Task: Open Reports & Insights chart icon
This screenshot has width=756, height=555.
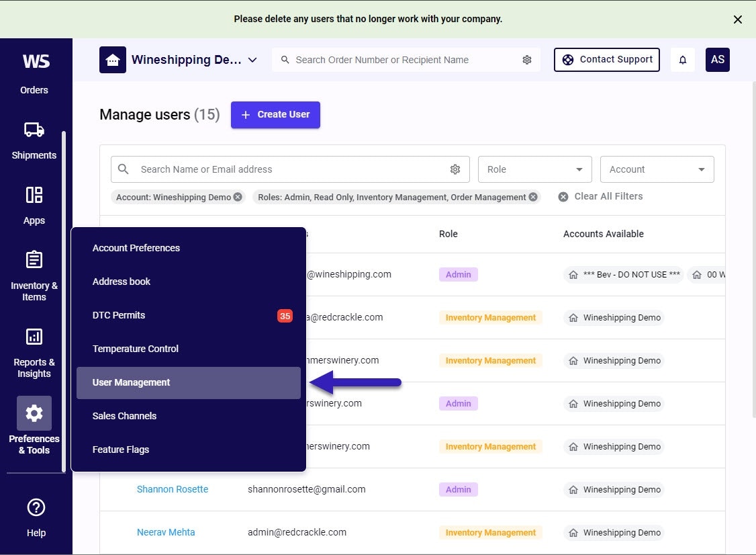Action: pyautogui.click(x=34, y=337)
